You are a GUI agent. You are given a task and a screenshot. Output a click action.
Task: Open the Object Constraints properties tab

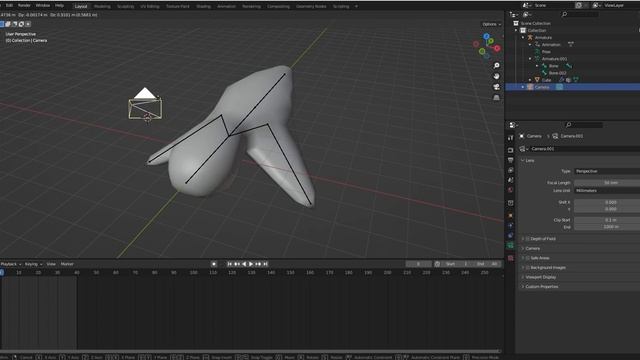[x=511, y=235]
